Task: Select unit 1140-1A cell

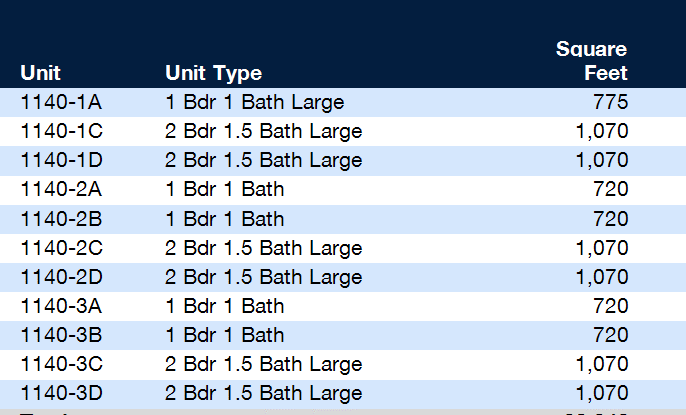Action: pos(61,102)
